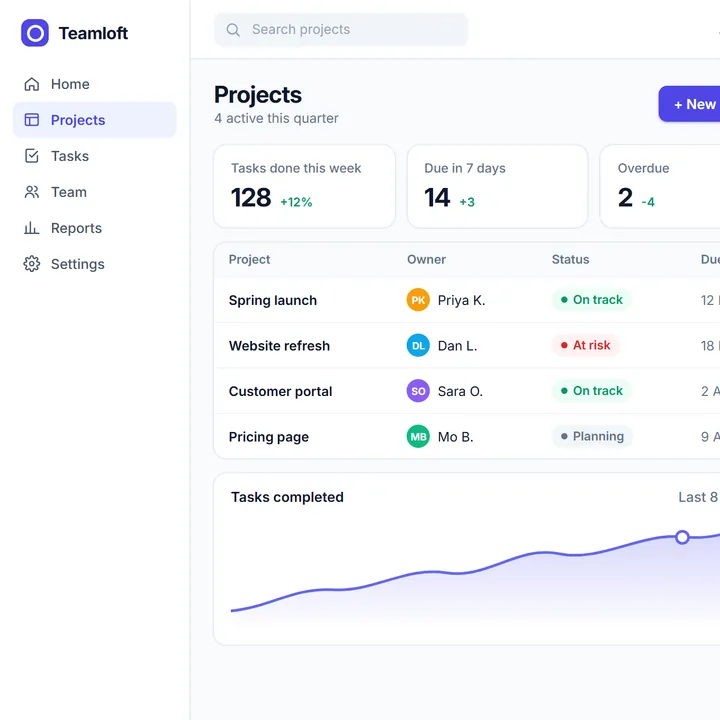The height and width of the screenshot is (720, 720).
Task: Click the Teamloft logo icon
Action: tap(35, 33)
